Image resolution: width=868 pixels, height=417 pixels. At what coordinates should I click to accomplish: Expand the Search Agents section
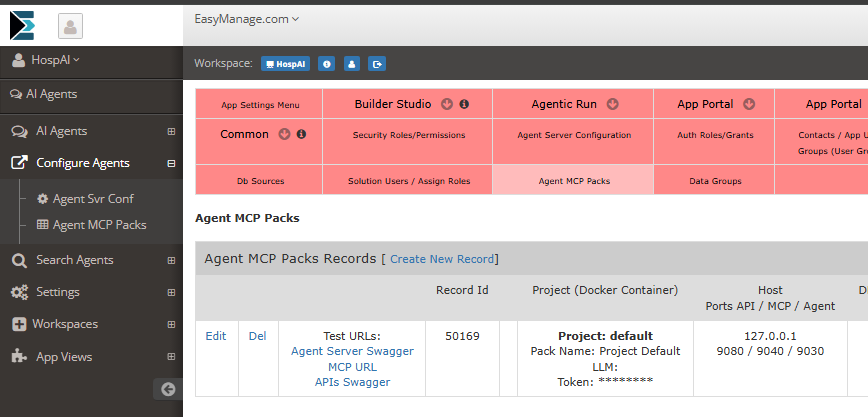(171, 260)
